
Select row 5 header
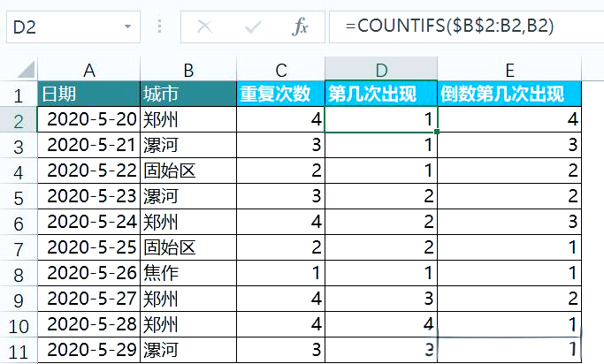click(19, 197)
